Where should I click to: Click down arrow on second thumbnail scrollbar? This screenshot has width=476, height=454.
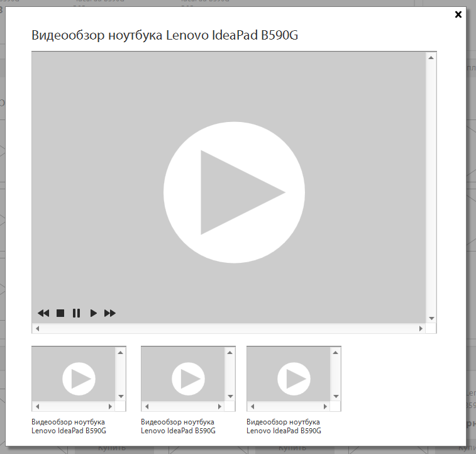click(230, 396)
